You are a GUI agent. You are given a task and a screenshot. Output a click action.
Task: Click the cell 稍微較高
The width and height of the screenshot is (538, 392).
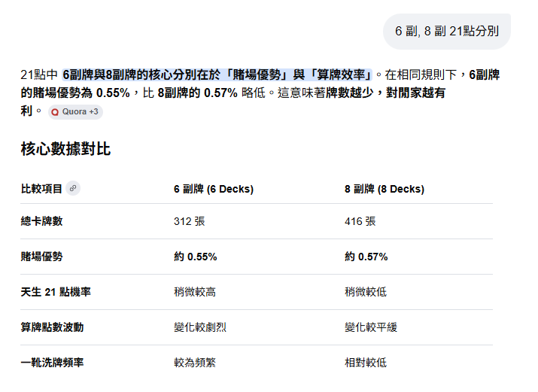(x=195, y=292)
